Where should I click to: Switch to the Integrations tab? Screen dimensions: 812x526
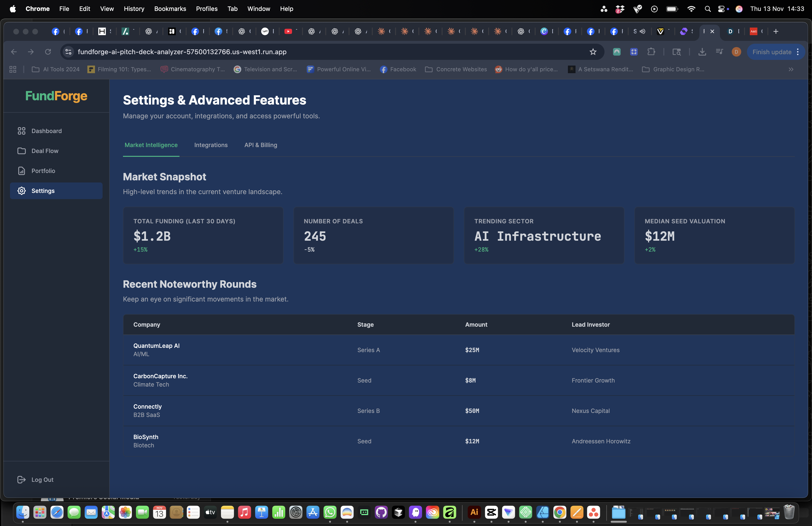pos(211,145)
